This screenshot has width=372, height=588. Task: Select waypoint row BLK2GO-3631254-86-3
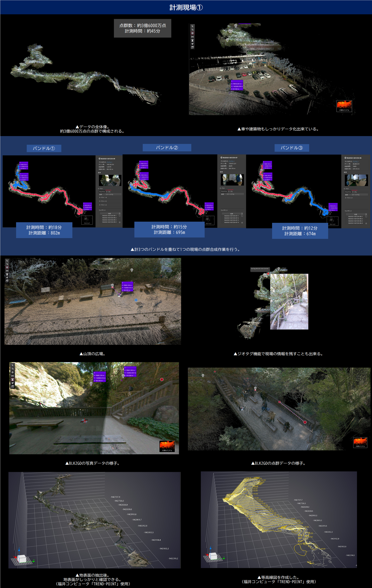[356, 221]
